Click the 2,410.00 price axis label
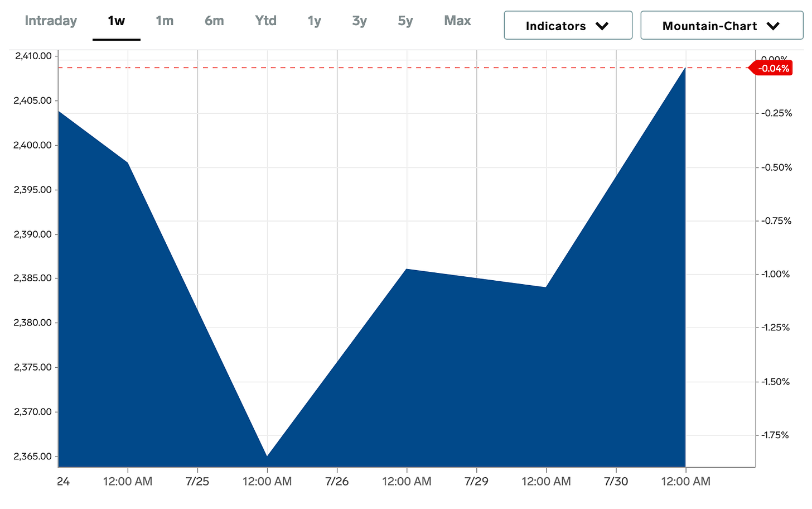 33,56
